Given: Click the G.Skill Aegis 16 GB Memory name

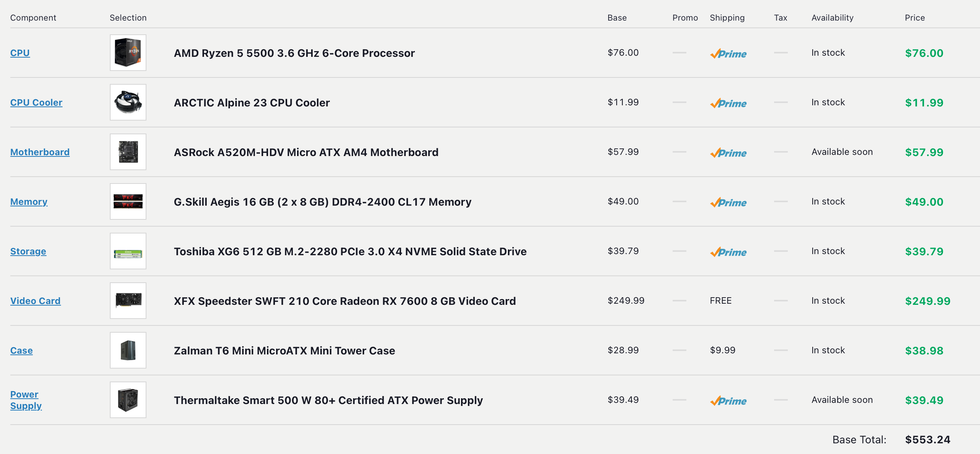Looking at the screenshot, I should point(322,202).
